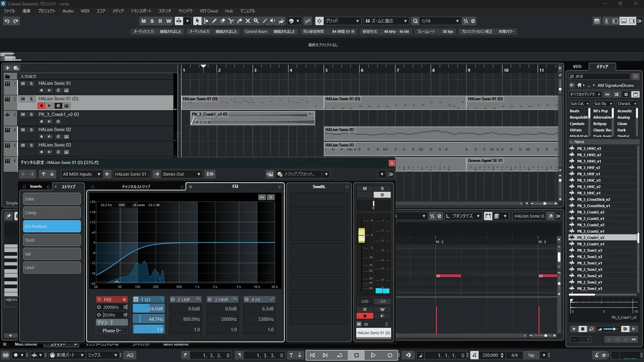The image size is (644, 362).
Task: Click the yellow channel volume fader
Action: (x=362, y=235)
